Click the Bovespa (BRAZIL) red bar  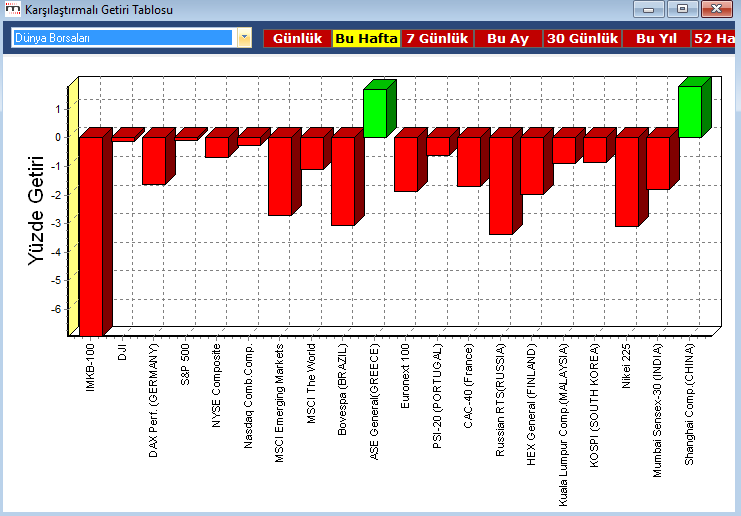click(x=343, y=181)
